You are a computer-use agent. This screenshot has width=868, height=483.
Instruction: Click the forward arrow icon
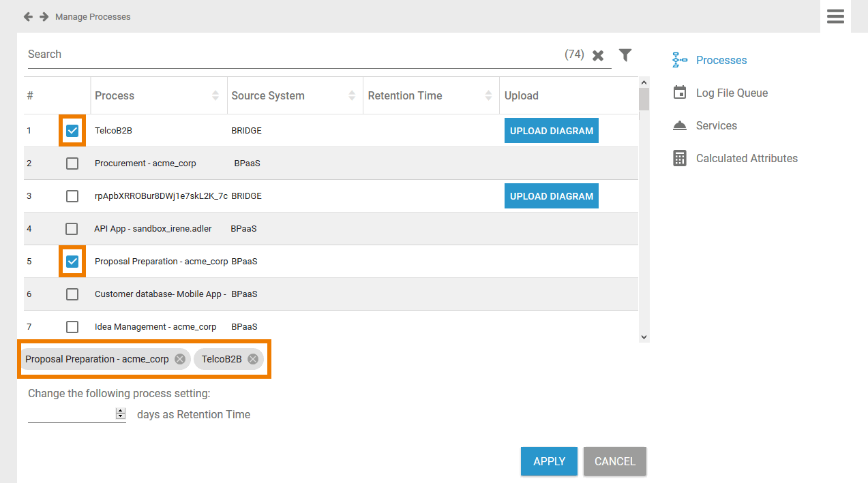tap(44, 16)
